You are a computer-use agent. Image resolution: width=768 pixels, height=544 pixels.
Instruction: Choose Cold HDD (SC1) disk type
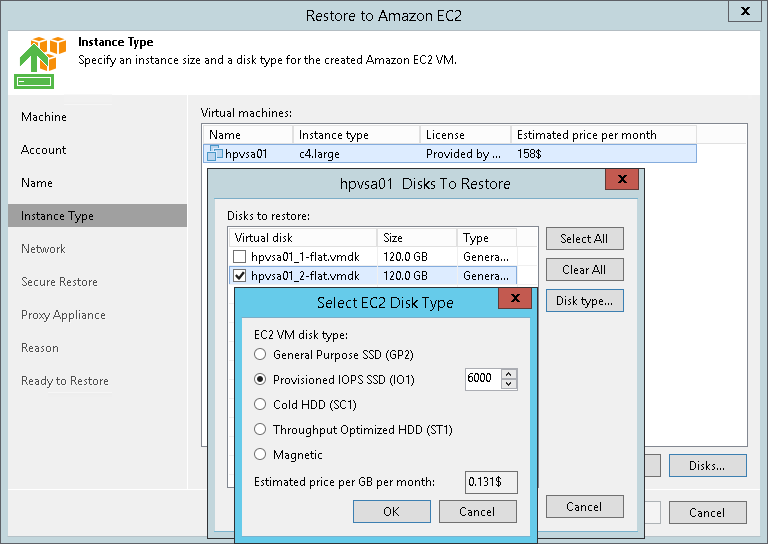[260, 404]
